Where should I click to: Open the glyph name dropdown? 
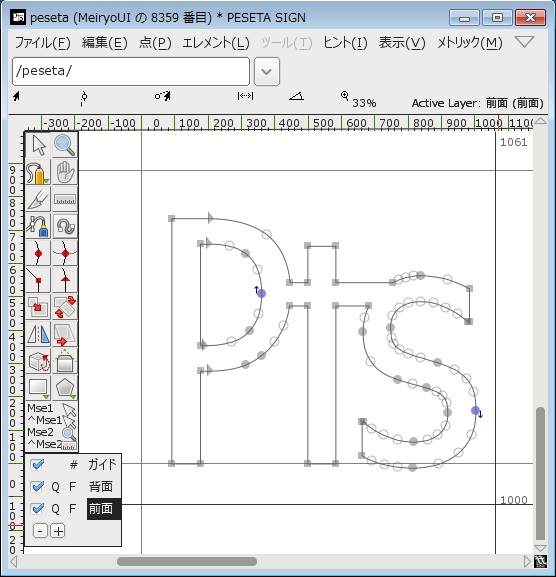(x=267, y=71)
